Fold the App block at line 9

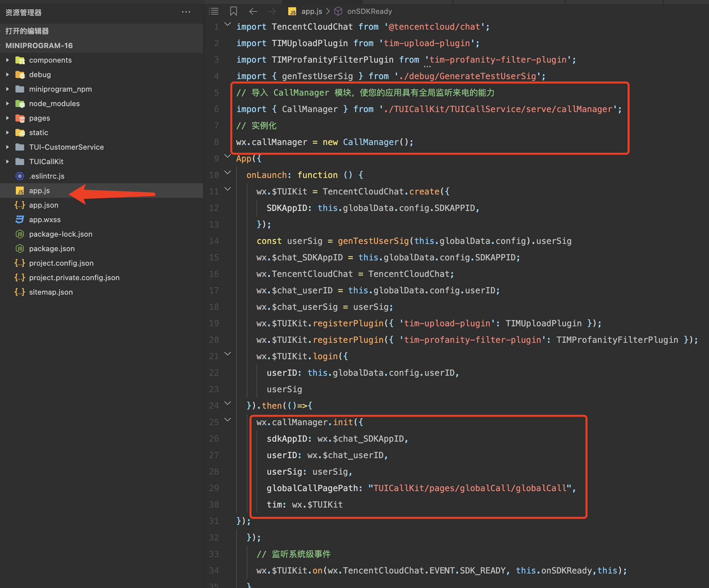[x=228, y=156]
